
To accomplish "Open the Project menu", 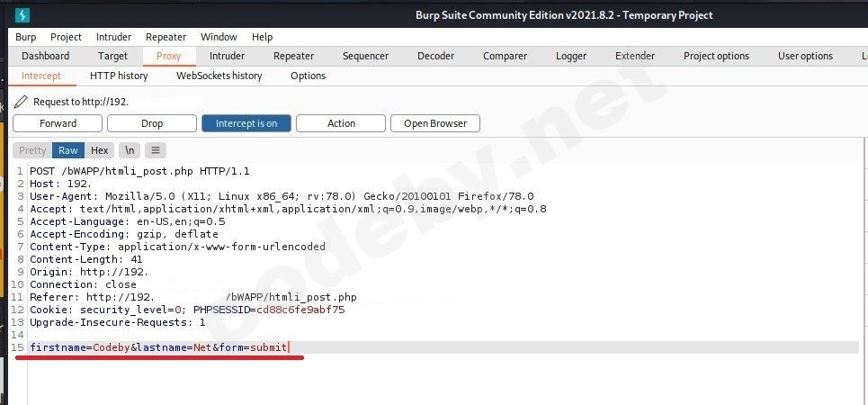I will click(66, 37).
